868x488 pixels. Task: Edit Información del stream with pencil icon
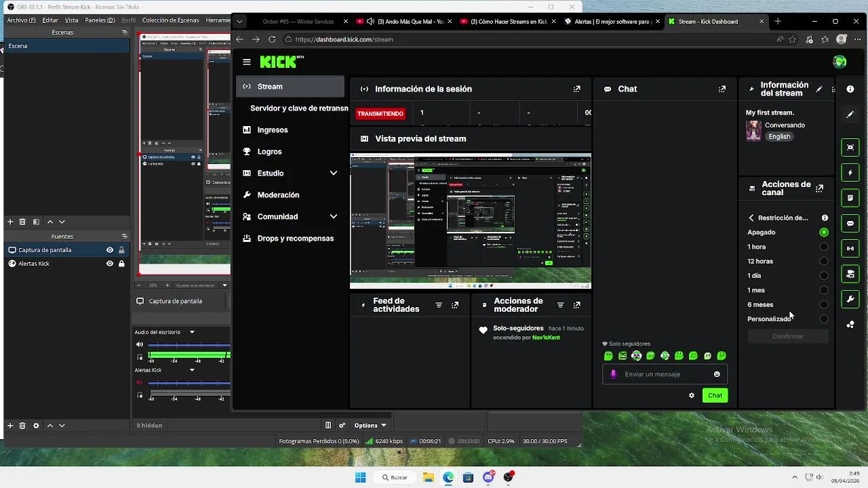(819, 89)
